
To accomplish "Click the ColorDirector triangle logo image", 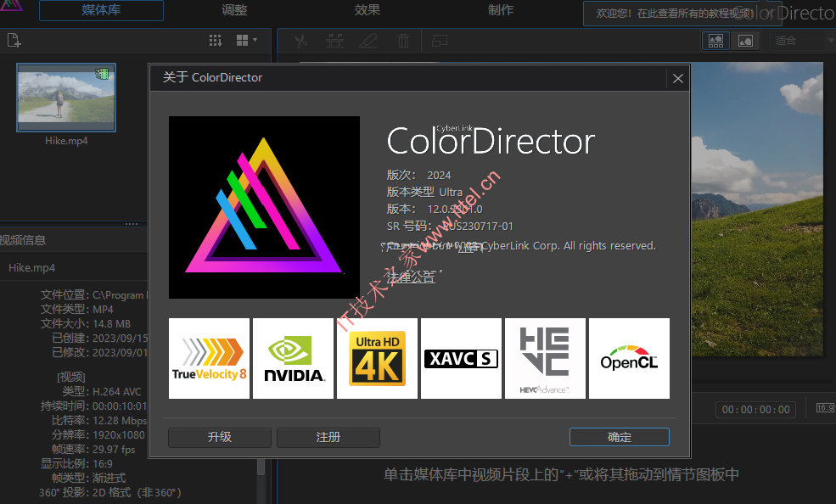I will tap(265, 207).
